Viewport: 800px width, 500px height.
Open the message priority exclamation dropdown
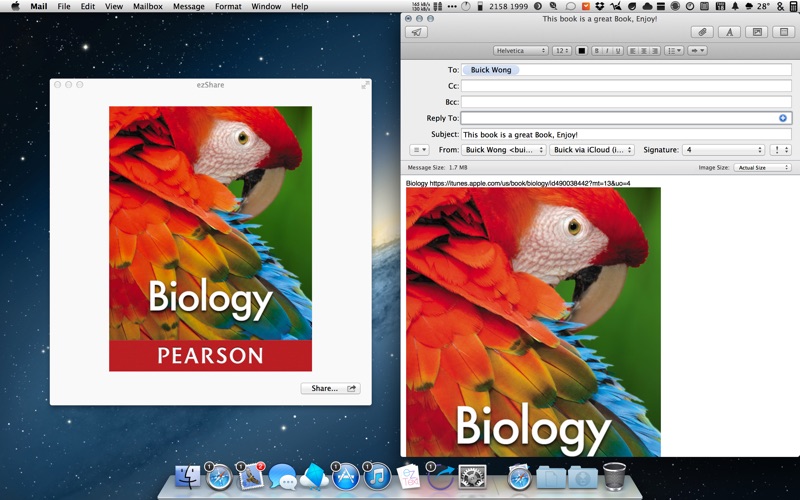[x=780, y=150]
